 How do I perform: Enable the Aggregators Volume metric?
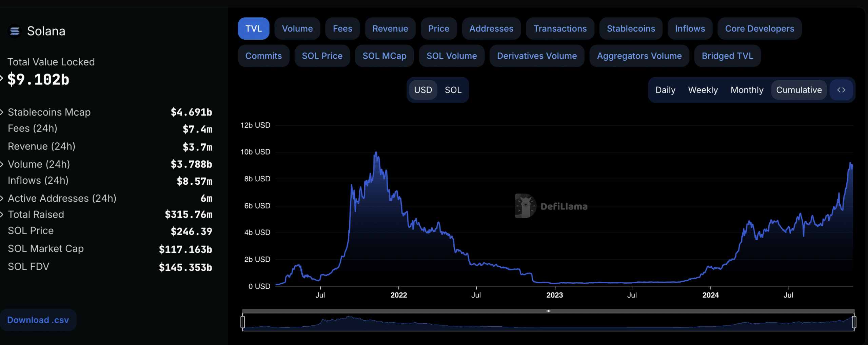point(639,56)
